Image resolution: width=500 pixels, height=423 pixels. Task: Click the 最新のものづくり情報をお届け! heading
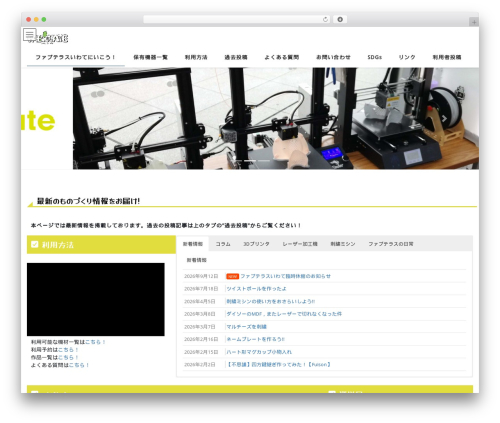(88, 201)
